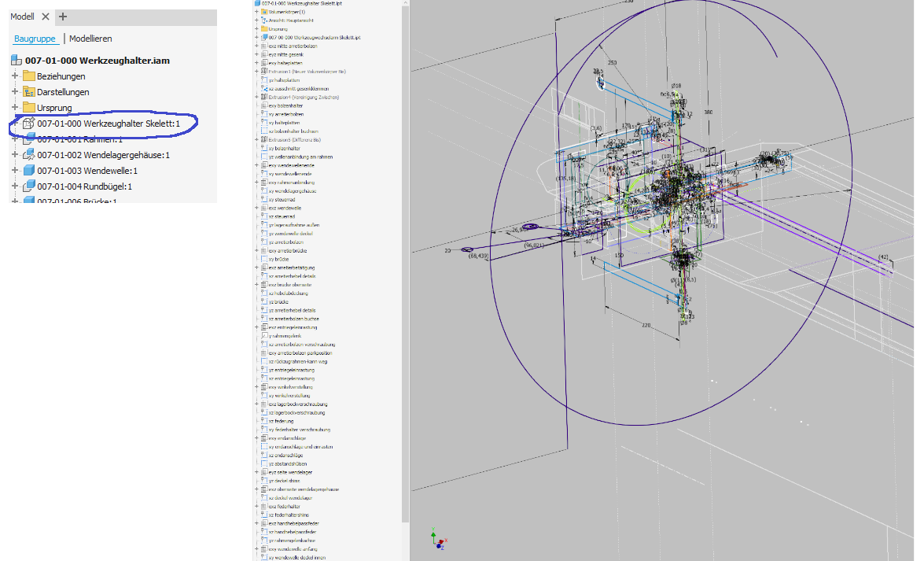Click the Werkzeugwechselarm Skelett.ipt part icon
Screen dimensions: 924x561
point(264,37)
